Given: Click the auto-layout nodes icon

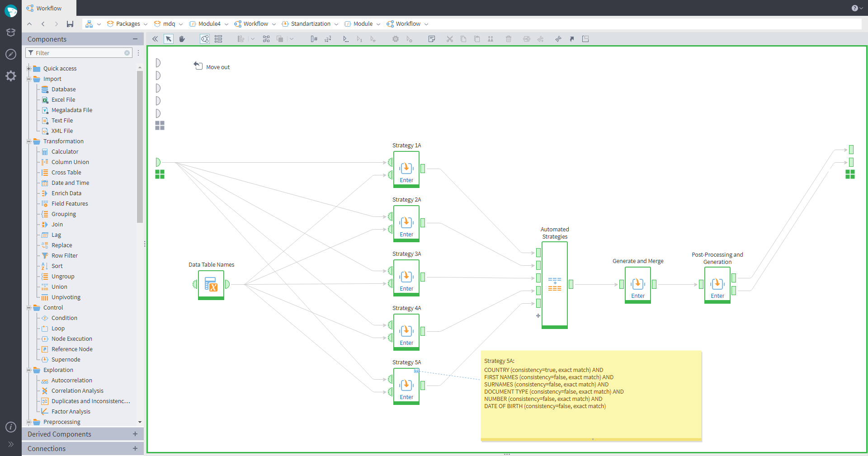Looking at the screenshot, I should tap(266, 39).
